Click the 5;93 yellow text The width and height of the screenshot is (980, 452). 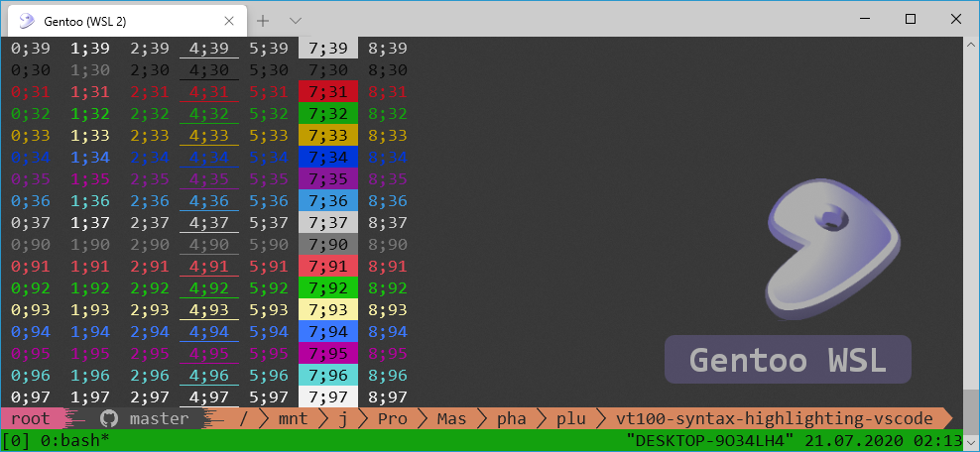click(269, 310)
